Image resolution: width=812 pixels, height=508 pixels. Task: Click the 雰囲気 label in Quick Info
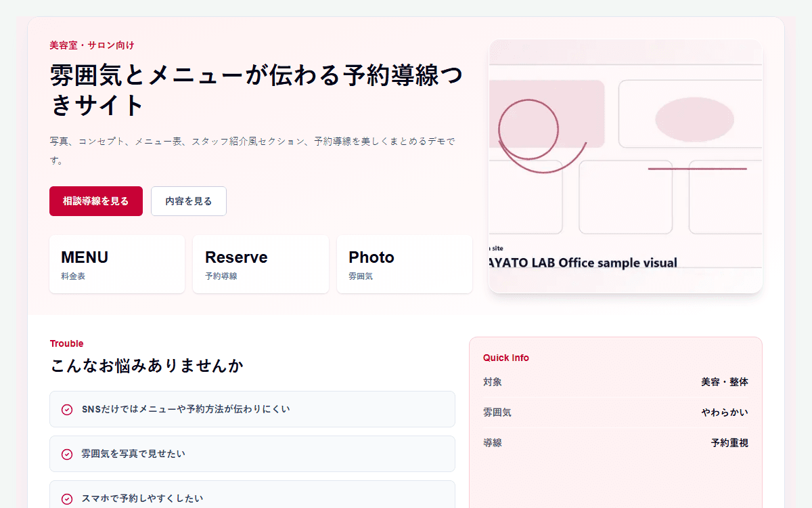point(497,412)
